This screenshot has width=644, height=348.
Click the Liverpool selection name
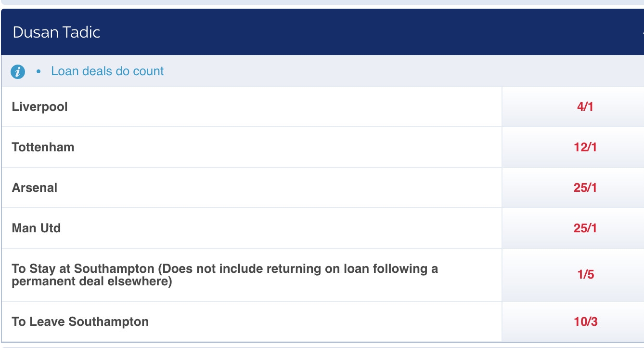coord(40,107)
